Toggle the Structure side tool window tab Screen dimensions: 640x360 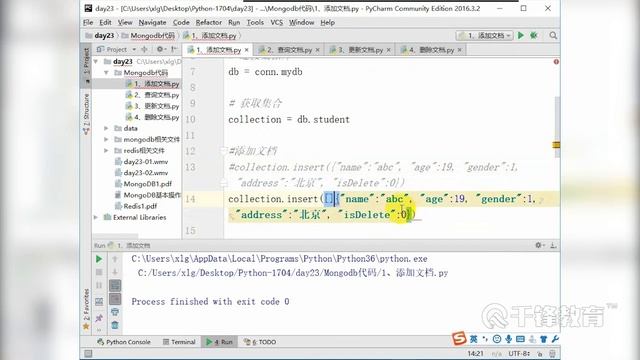coord(86,113)
